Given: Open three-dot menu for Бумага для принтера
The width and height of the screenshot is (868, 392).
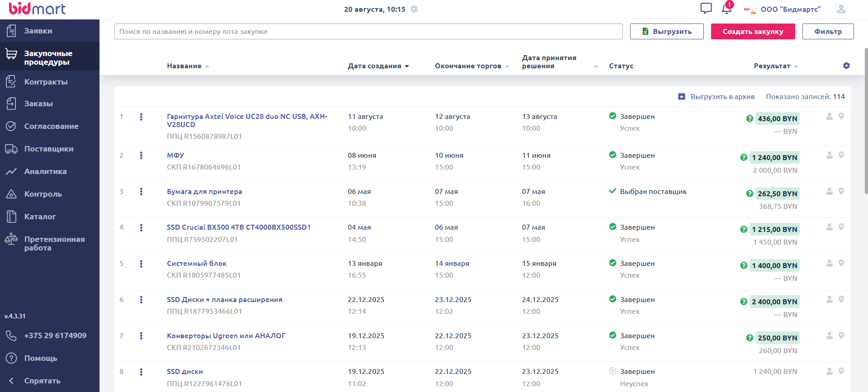Looking at the screenshot, I should tap(141, 192).
